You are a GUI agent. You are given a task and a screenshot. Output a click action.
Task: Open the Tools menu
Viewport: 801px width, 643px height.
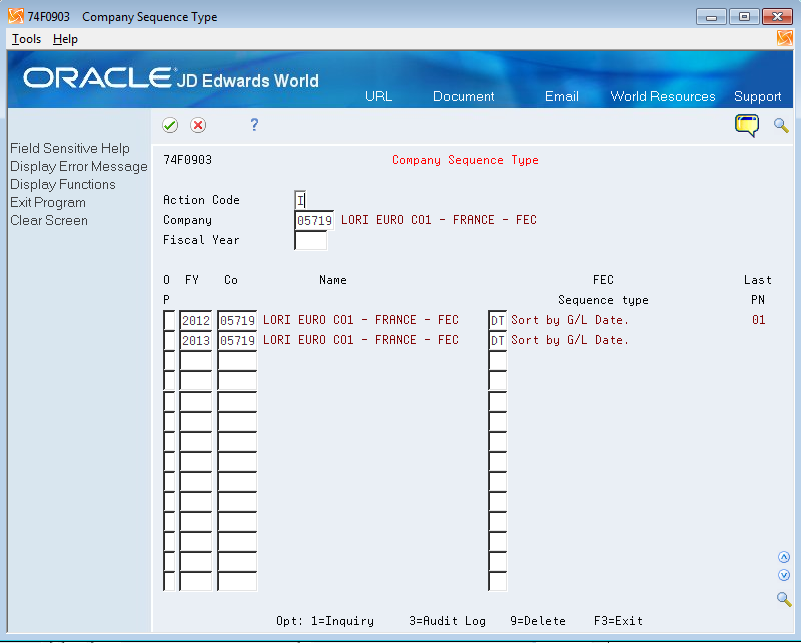tap(26, 39)
